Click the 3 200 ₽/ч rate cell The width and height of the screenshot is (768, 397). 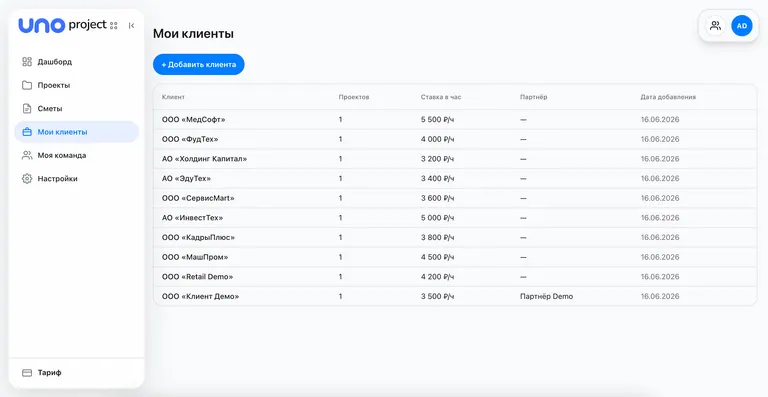coord(437,159)
